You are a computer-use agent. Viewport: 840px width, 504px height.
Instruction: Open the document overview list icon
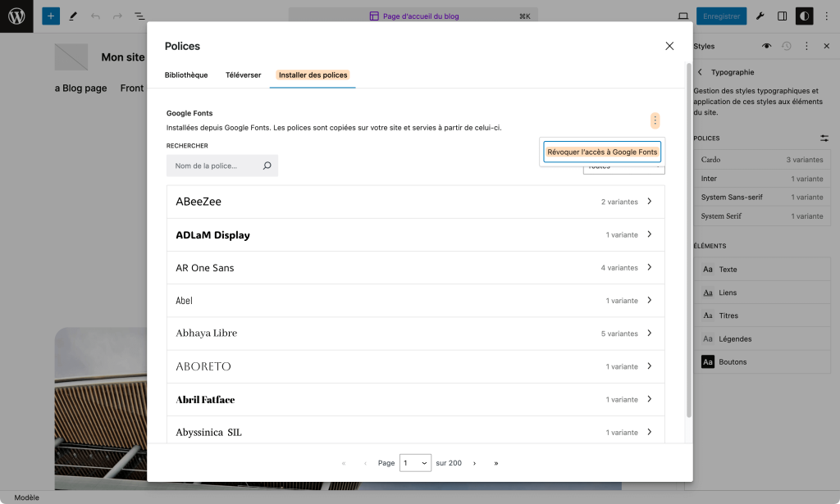click(139, 16)
